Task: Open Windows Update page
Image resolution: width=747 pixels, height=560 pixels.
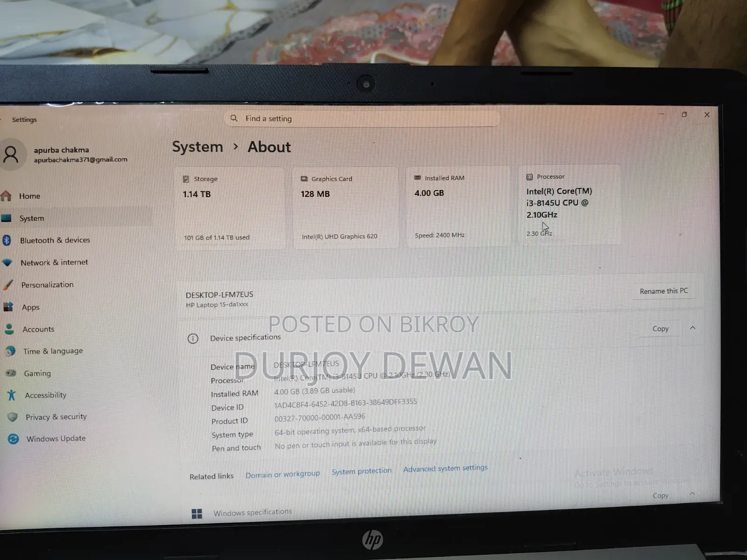Action: pyautogui.click(x=56, y=439)
